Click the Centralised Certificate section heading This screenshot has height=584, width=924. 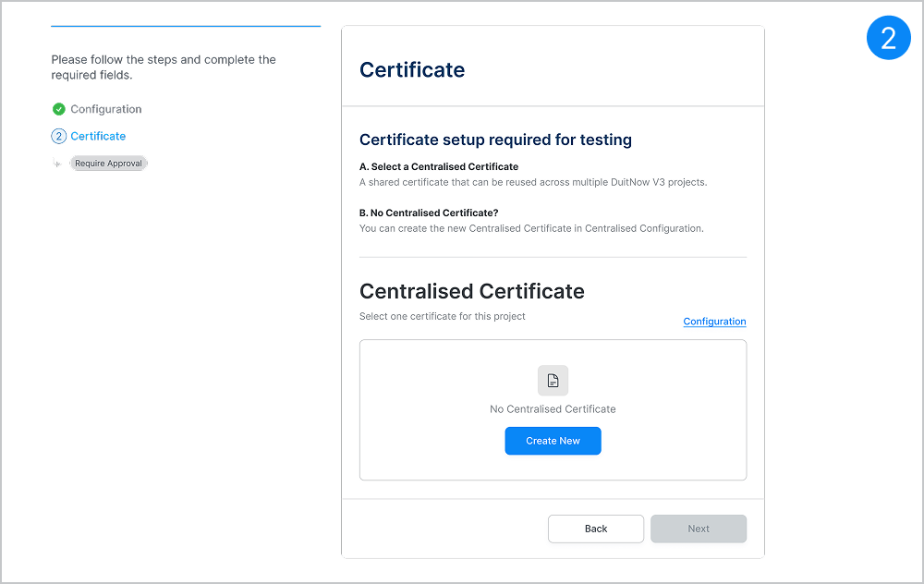[x=471, y=291]
